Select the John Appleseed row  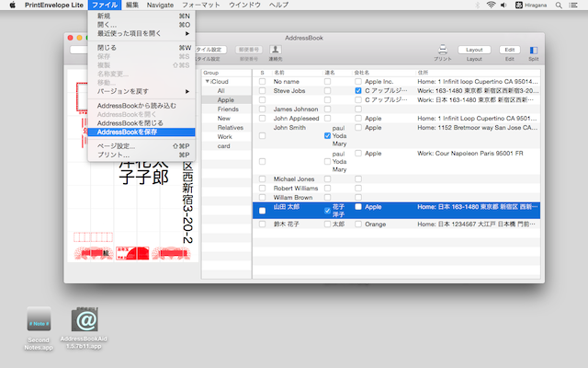396,119
